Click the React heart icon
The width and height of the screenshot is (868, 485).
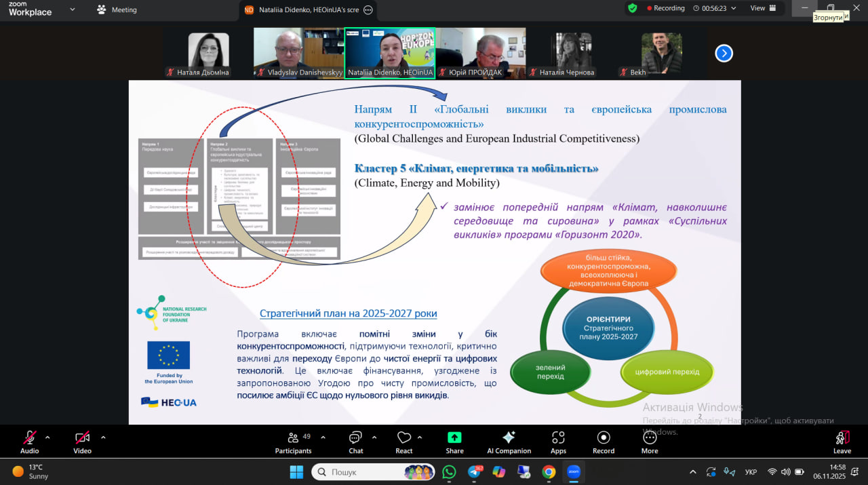404,442
